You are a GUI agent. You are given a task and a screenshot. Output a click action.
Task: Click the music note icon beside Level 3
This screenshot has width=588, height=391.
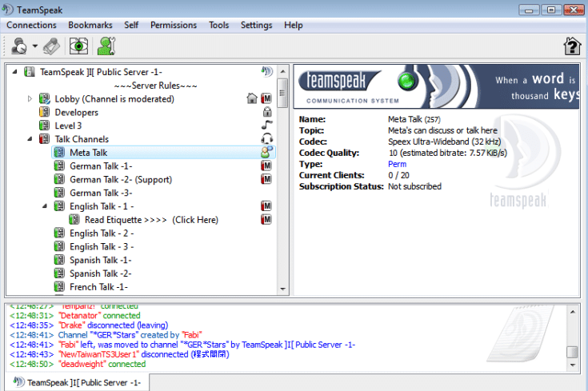coord(267,126)
